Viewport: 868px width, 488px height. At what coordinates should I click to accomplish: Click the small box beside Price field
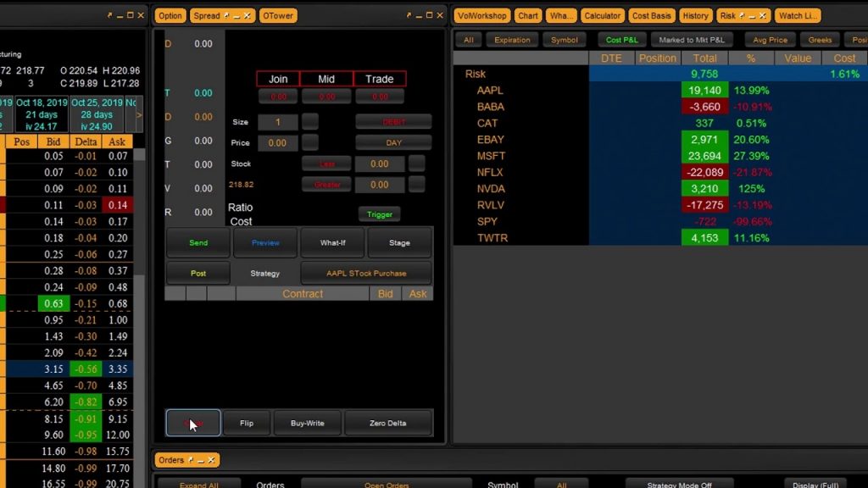pos(310,142)
